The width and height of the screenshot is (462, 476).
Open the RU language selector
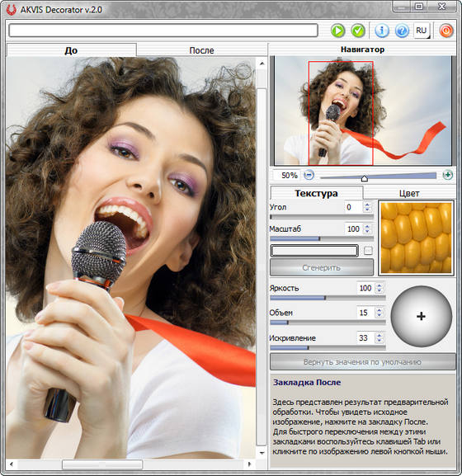[422, 31]
